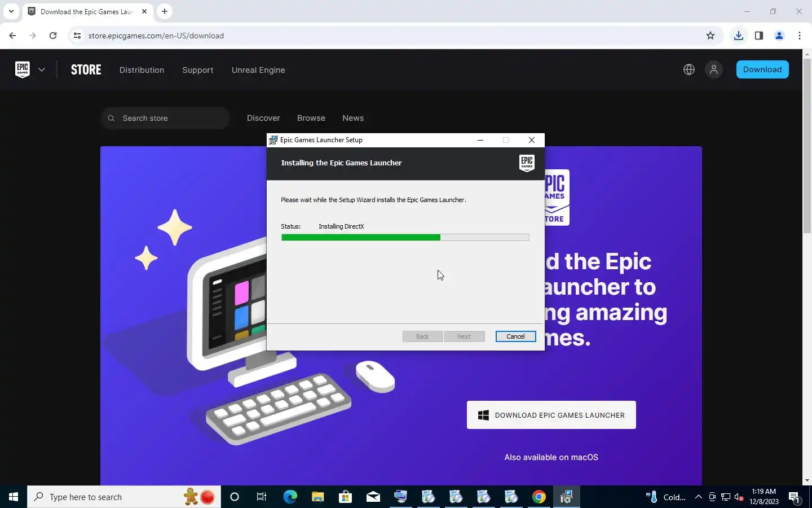Viewport: 812px width, 508px height.
Task: Close the Epic Games download tab
Action: [144, 11]
